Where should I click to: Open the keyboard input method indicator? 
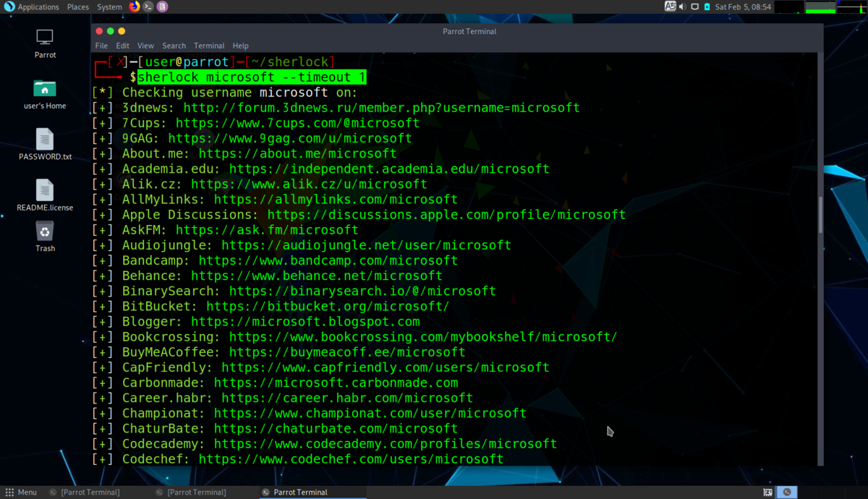pyautogui.click(x=671, y=7)
